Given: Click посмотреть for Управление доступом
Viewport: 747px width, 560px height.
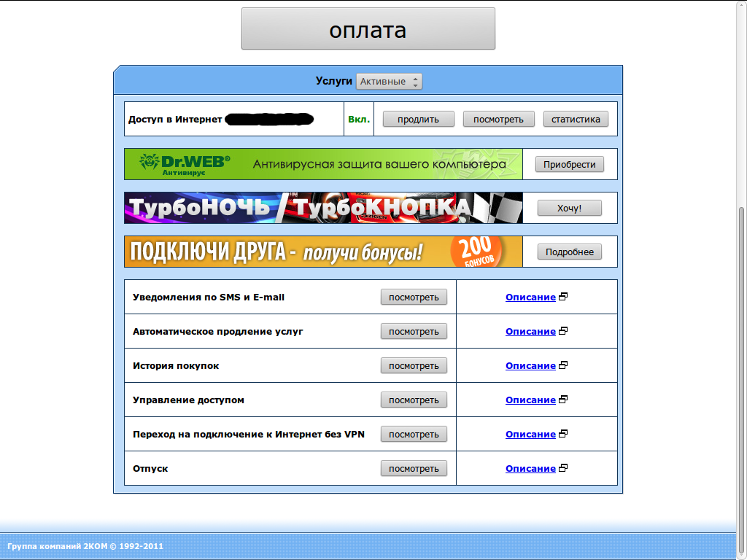Looking at the screenshot, I should click(x=414, y=400).
